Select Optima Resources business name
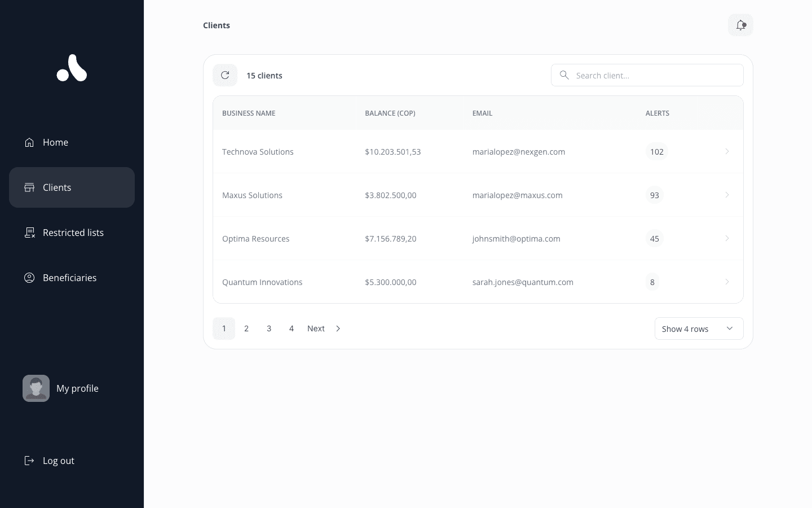Viewport: 812px width, 508px height. click(x=255, y=238)
